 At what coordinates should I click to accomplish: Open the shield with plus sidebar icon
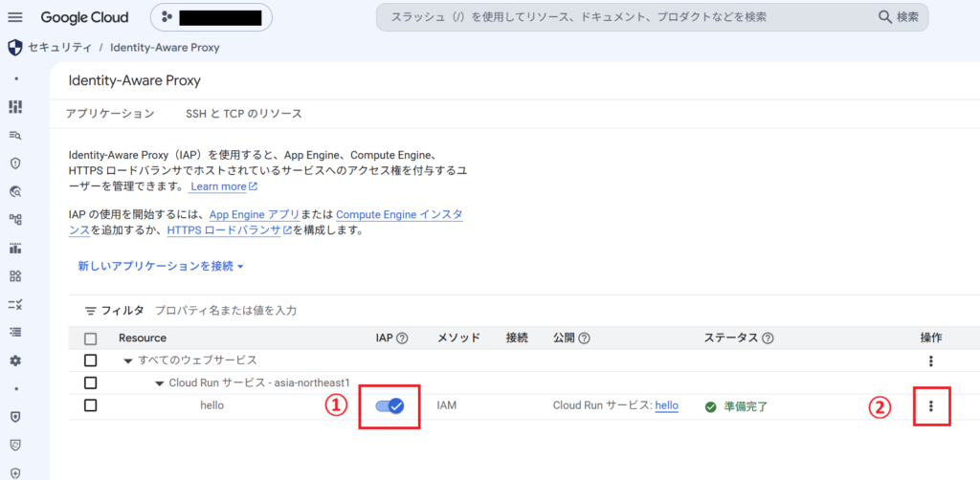click(15, 473)
